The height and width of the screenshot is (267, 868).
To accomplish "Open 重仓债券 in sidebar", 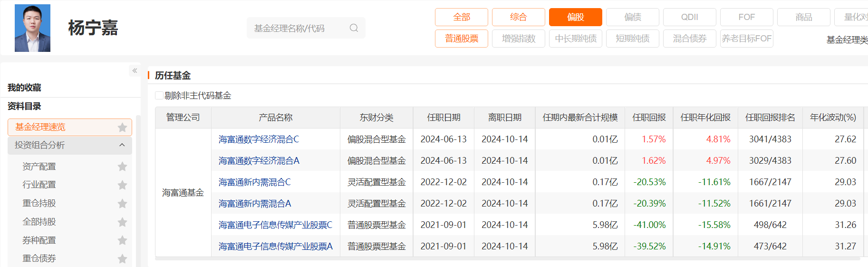I will [x=39, y=258].
